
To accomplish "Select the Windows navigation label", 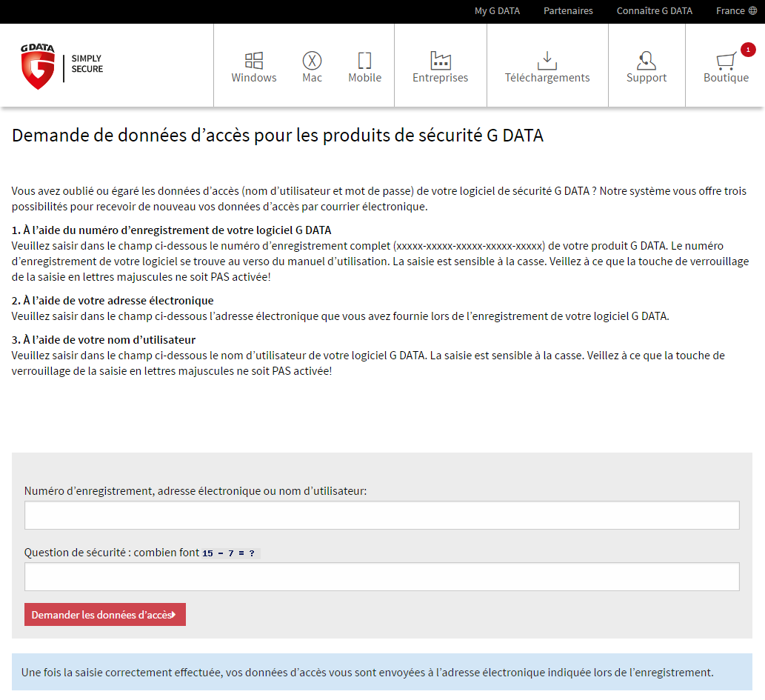I will (x=254, y=78).
